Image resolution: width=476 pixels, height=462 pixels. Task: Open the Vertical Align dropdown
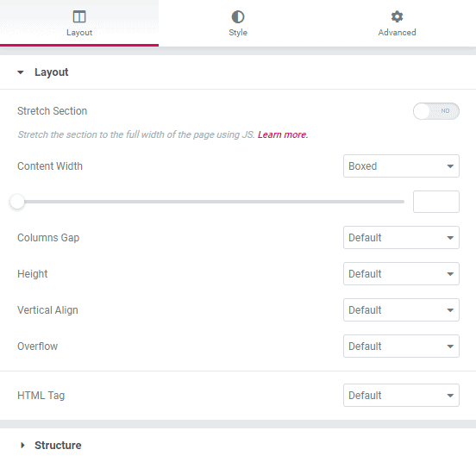401,310
